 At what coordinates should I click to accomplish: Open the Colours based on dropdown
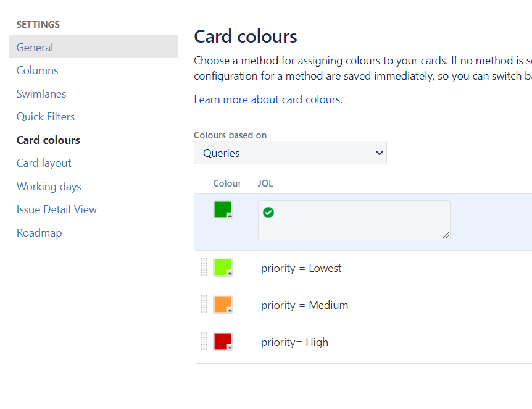point(290,153)
